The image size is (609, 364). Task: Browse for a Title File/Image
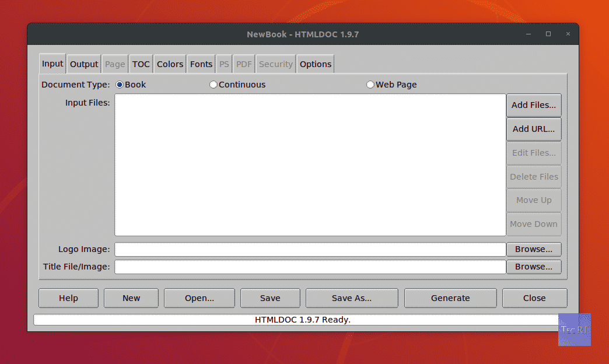click(534, 267)
